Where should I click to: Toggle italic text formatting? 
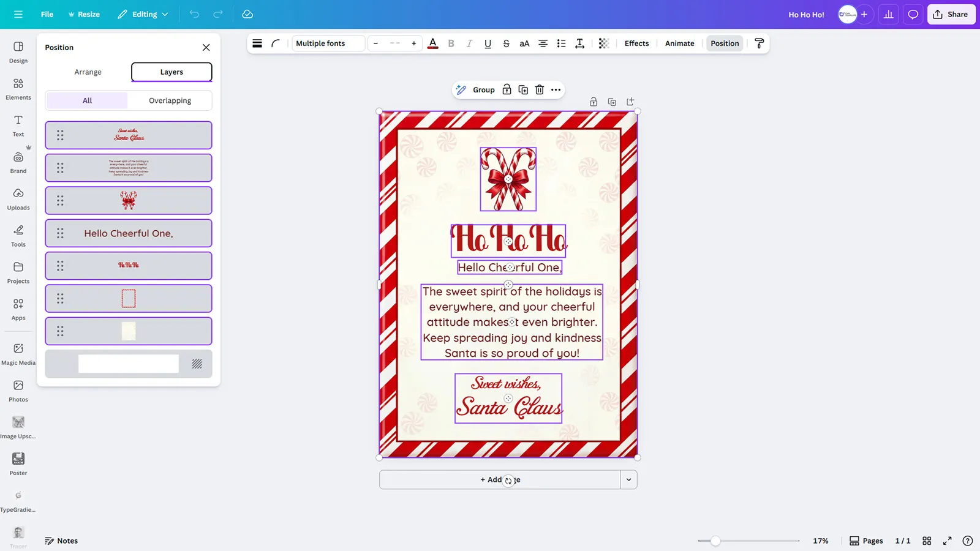tap(469, 43)
